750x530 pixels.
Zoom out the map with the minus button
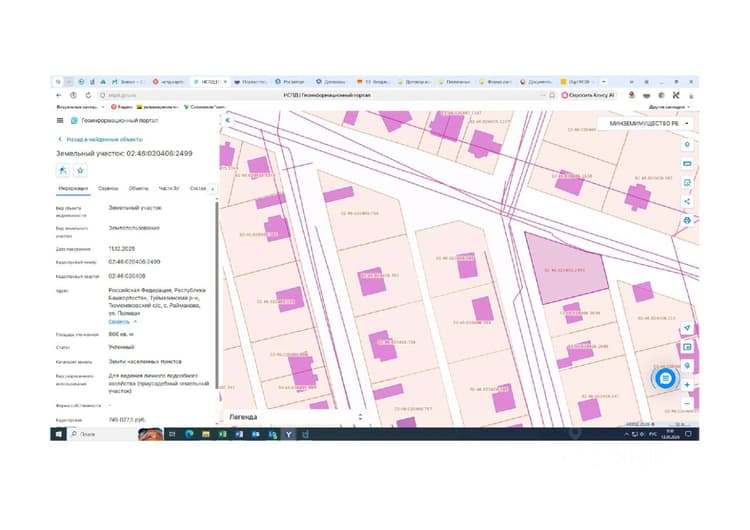687,404
